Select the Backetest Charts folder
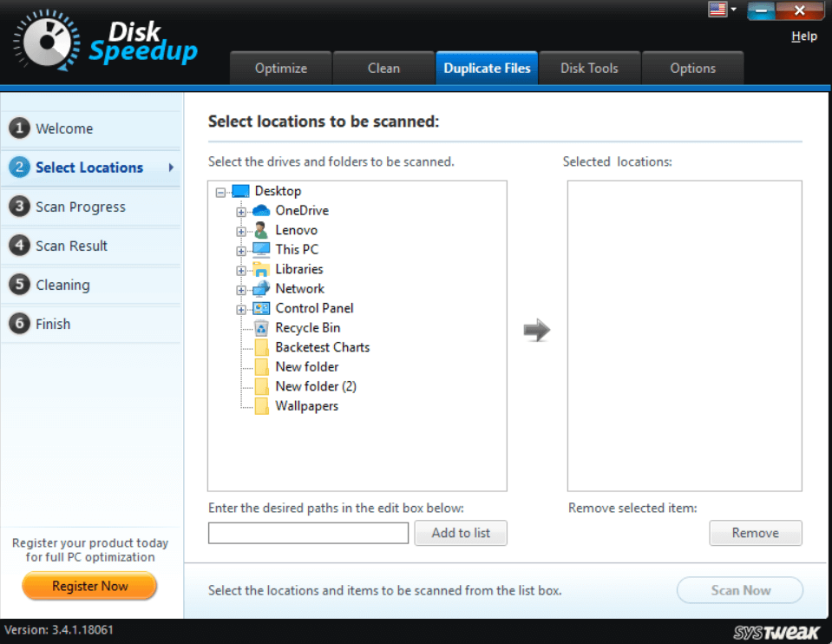This screenshot has width=832, height=644. pos(322,347)
